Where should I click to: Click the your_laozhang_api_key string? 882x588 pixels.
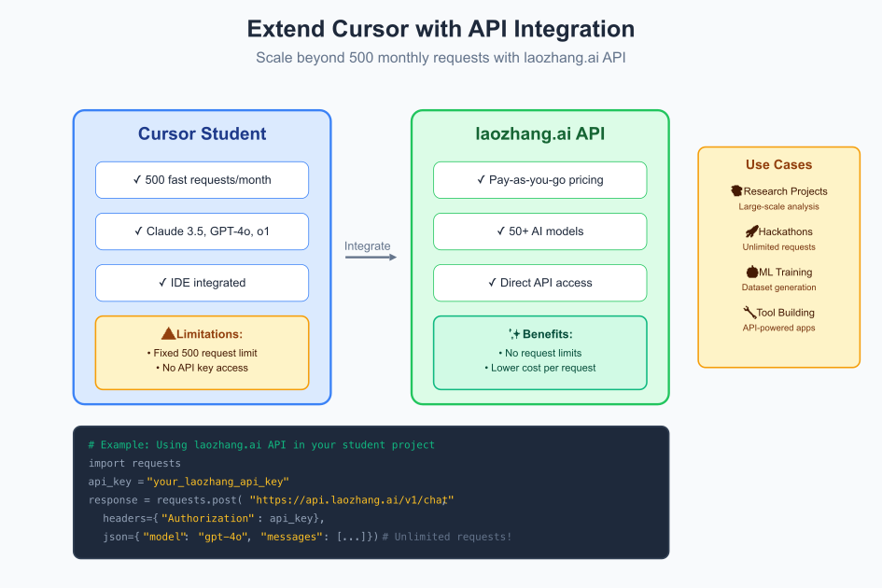pos(217,482)
